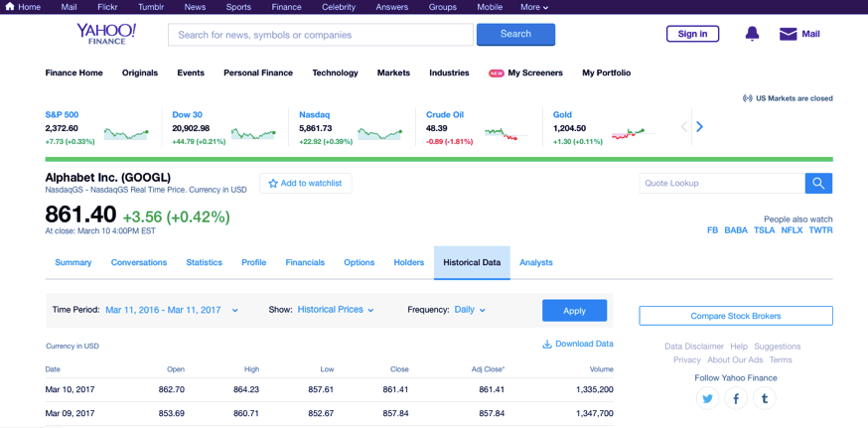868x428 pixels.
Task: Click the Nasdaq index link
Action: 315,114
